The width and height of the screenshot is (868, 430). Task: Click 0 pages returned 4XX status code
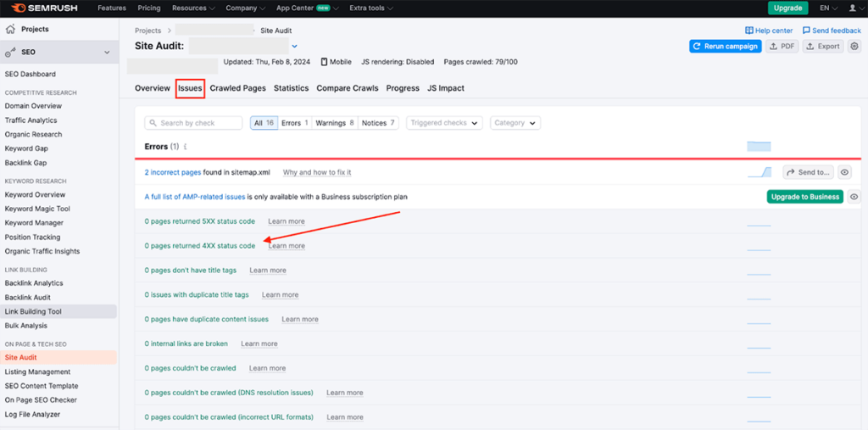click(x=200, y=245)
